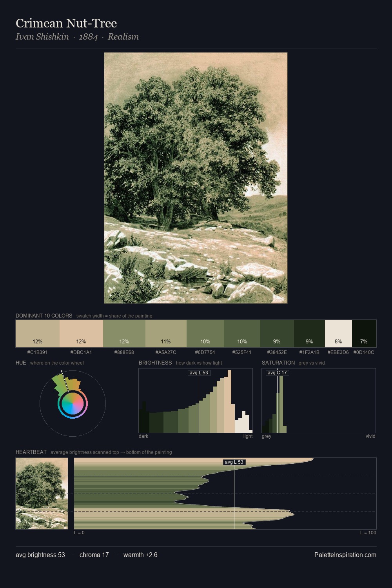Click the Crimean Nut-Tree title
The width and height of the screenshot is (392, 588).
pos(66,23)
